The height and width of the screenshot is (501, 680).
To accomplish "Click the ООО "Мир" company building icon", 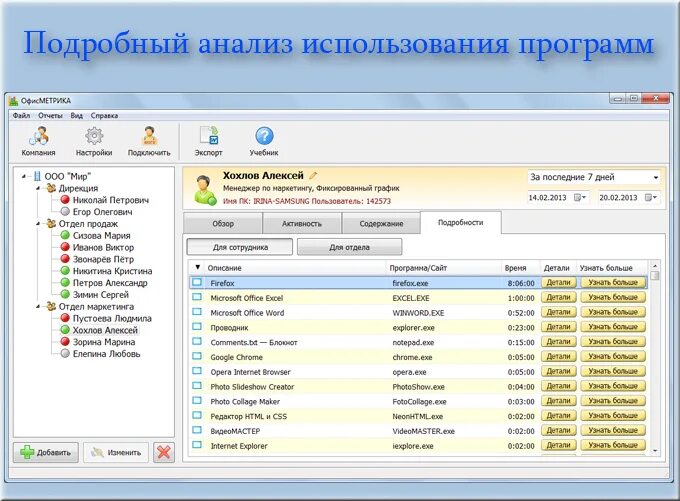I will pos(38,176).
